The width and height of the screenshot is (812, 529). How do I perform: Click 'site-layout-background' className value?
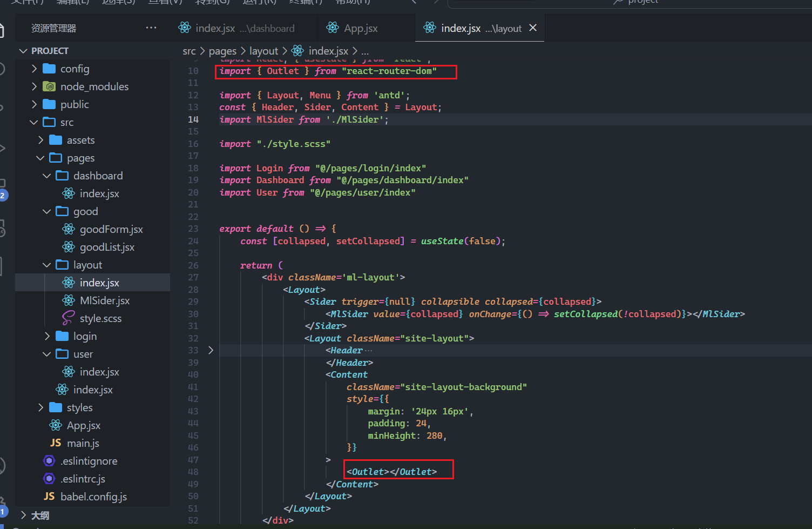click(x=463, y=387)
